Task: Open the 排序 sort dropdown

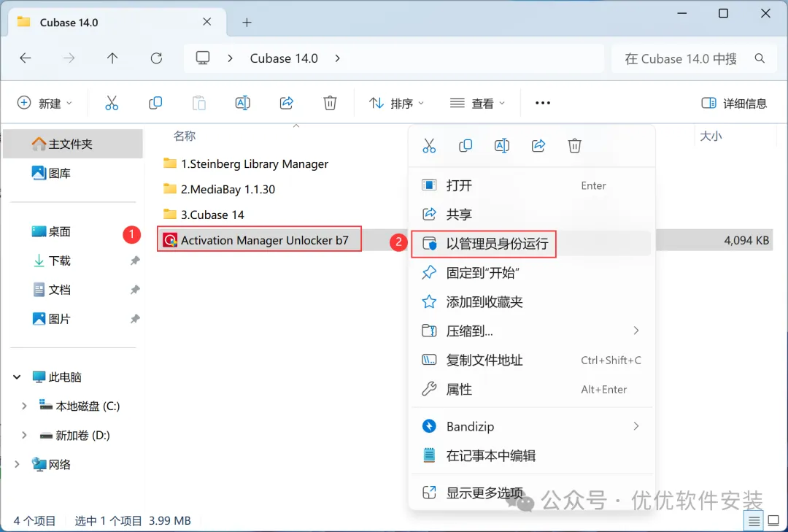Action: tap(396, 104)
